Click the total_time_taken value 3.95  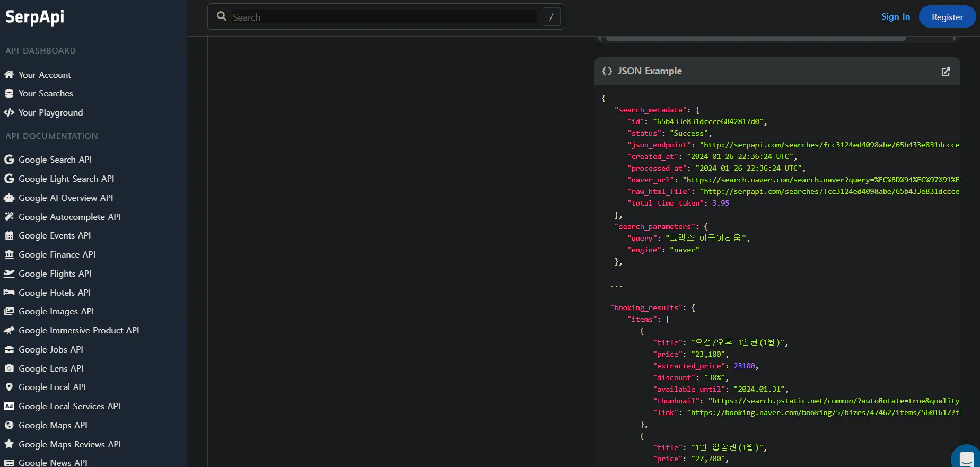pyautogui.click(x=721, y=203)
